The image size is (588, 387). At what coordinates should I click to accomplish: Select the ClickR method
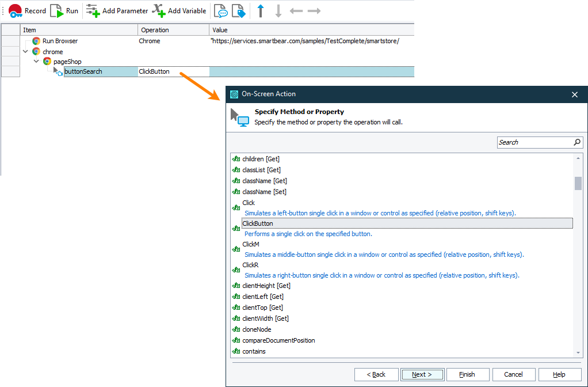(250, 265)
